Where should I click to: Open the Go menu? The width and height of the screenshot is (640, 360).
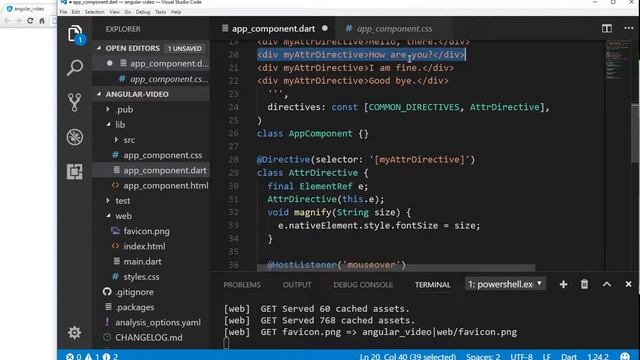(128, 12)
